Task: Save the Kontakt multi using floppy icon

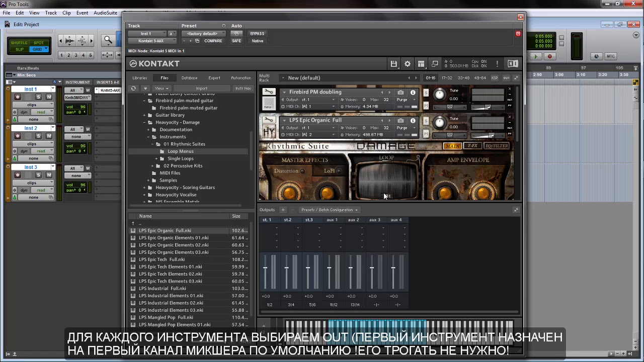Action: (393, 64)
